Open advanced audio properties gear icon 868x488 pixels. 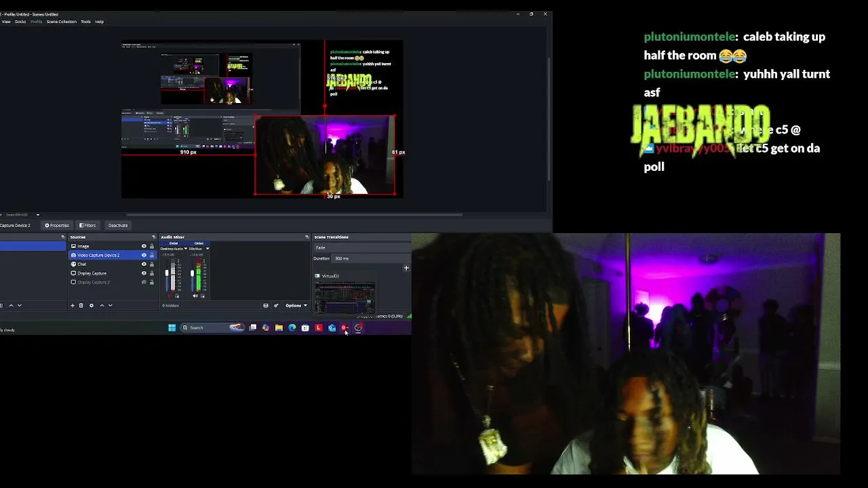tap(276, 306)
